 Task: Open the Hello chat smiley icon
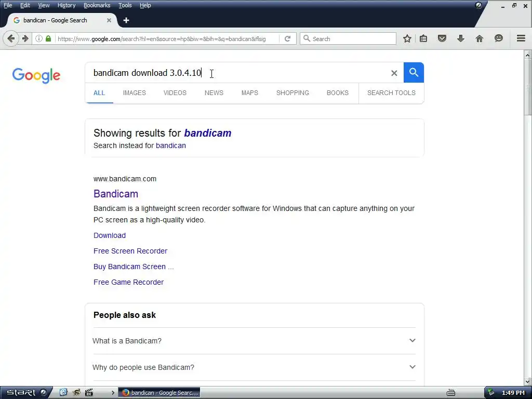498,38
